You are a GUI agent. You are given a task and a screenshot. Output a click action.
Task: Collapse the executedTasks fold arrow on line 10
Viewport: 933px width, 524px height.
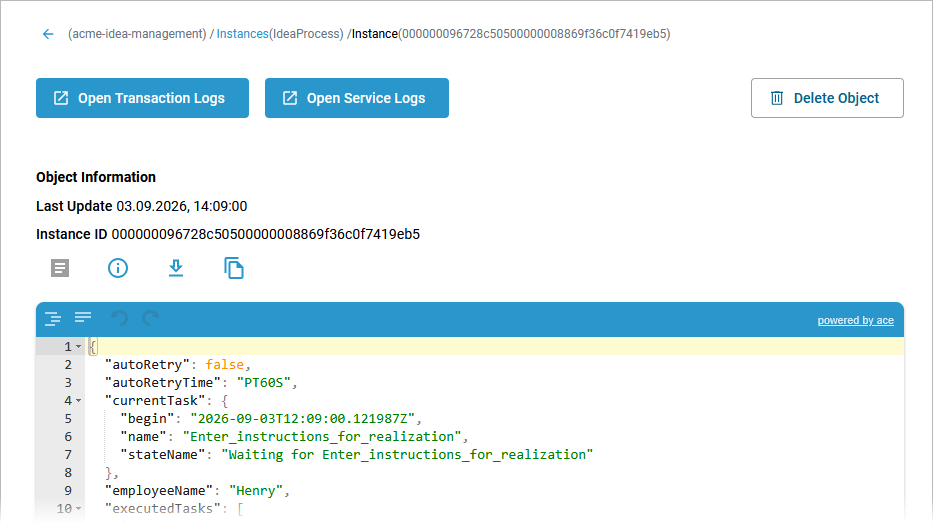click(x=79, y=509)
